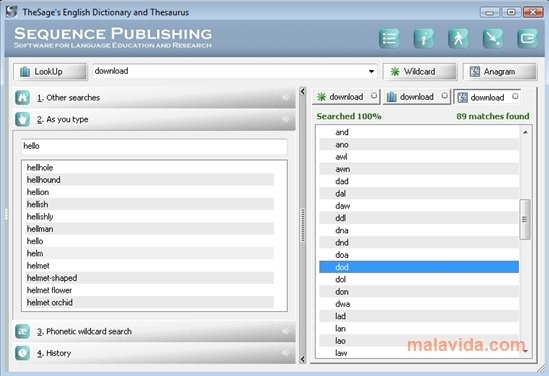The image size is (549, 376).
Task: Open the information icon in header
Action: coord(424,38)
